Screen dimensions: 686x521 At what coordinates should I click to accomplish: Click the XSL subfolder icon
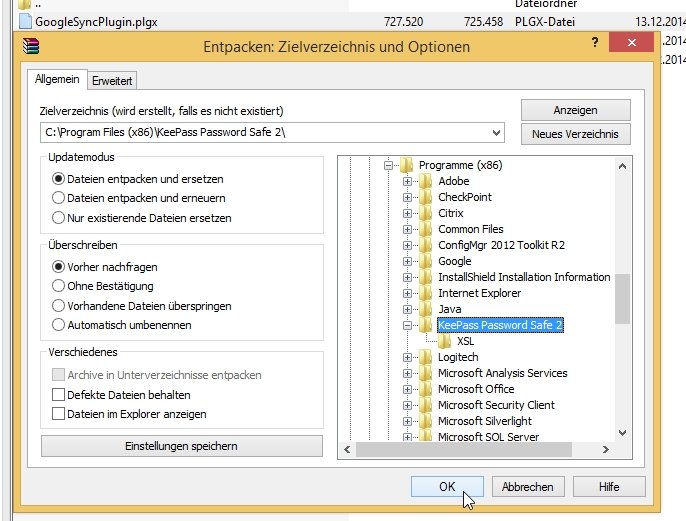tap(445, 341)
